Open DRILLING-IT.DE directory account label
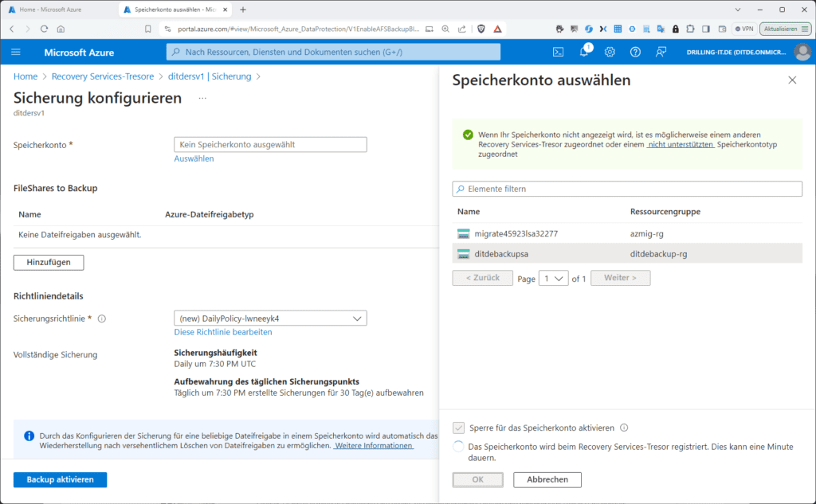Viewport: 816px width, 504px height. (x=736, y=52)
